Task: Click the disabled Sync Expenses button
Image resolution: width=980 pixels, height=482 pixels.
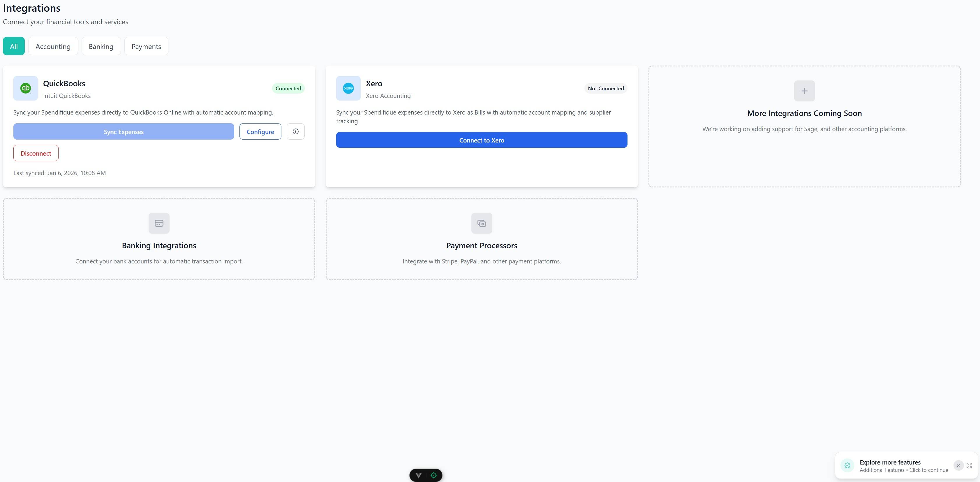Action: click(x=123, y=131)
